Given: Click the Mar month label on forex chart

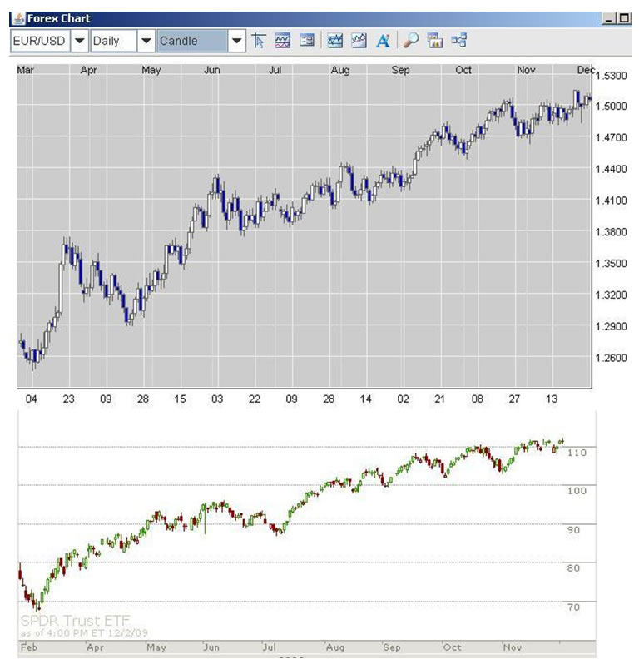Looking at the screenshot, I should [25, 70].
